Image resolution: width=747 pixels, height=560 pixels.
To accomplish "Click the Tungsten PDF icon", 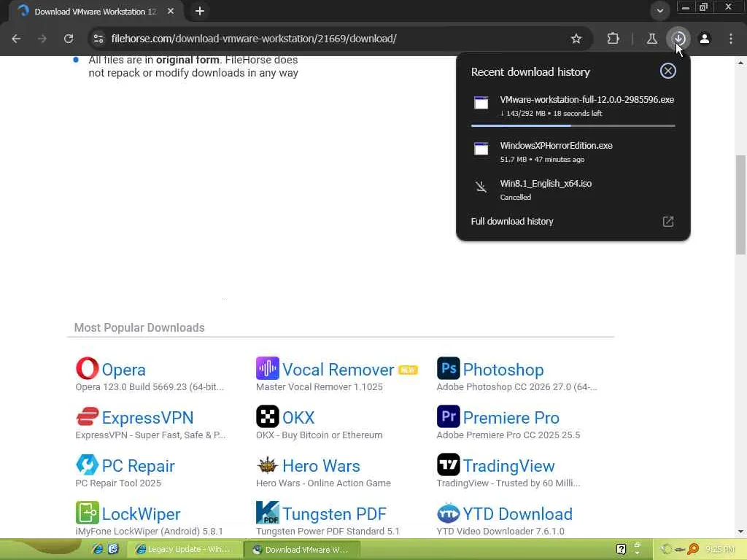I will 267,513.
